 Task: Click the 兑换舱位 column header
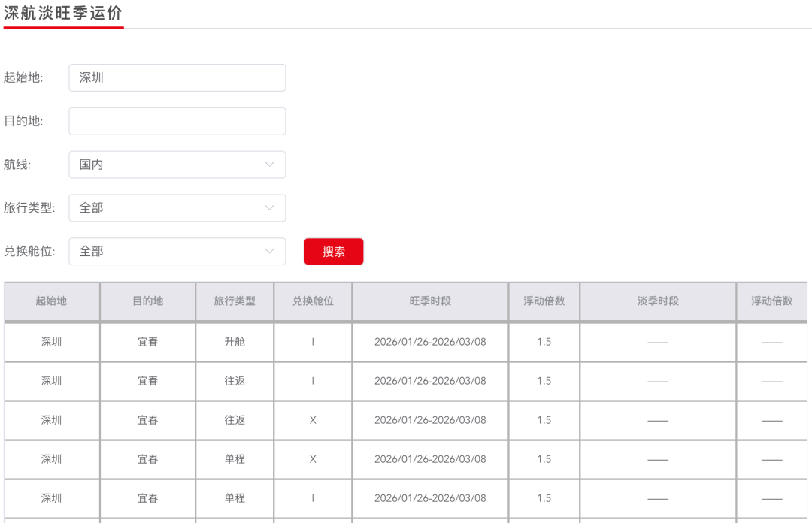[313, 301]
